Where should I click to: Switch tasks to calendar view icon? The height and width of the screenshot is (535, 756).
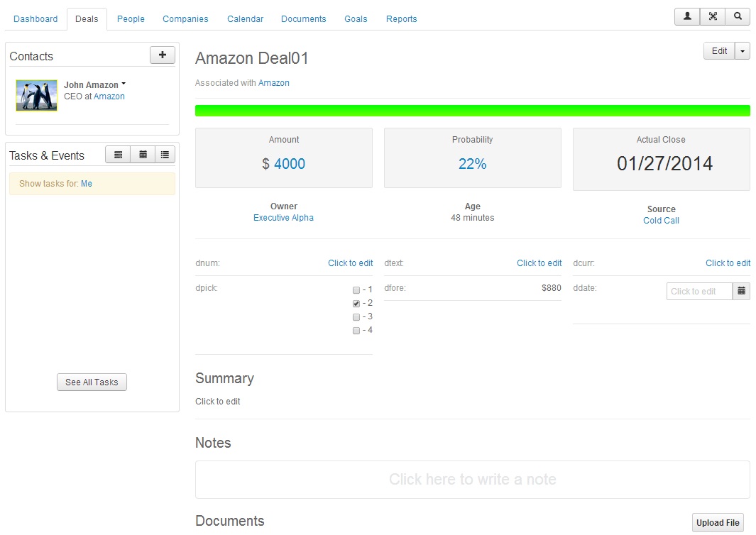pyautogui.click(x=143, y=155)
